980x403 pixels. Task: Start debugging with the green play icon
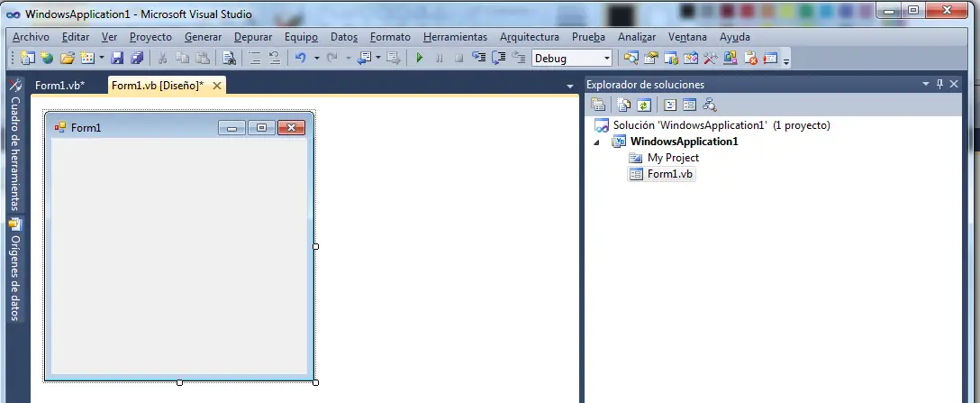pyautogui.click(x=420, y=59)
